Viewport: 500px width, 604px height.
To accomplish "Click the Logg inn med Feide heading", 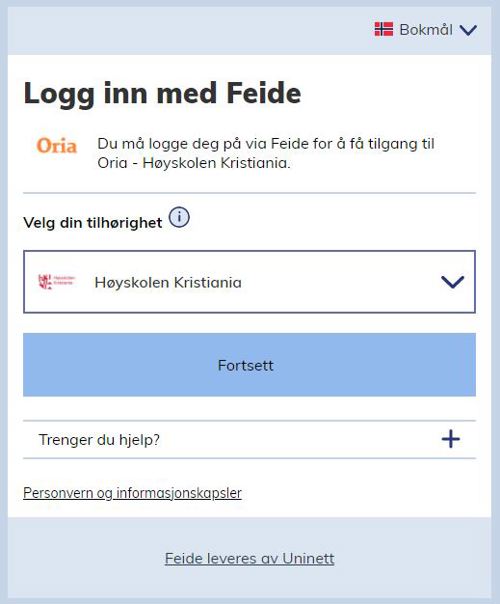I will pos(162,93).
